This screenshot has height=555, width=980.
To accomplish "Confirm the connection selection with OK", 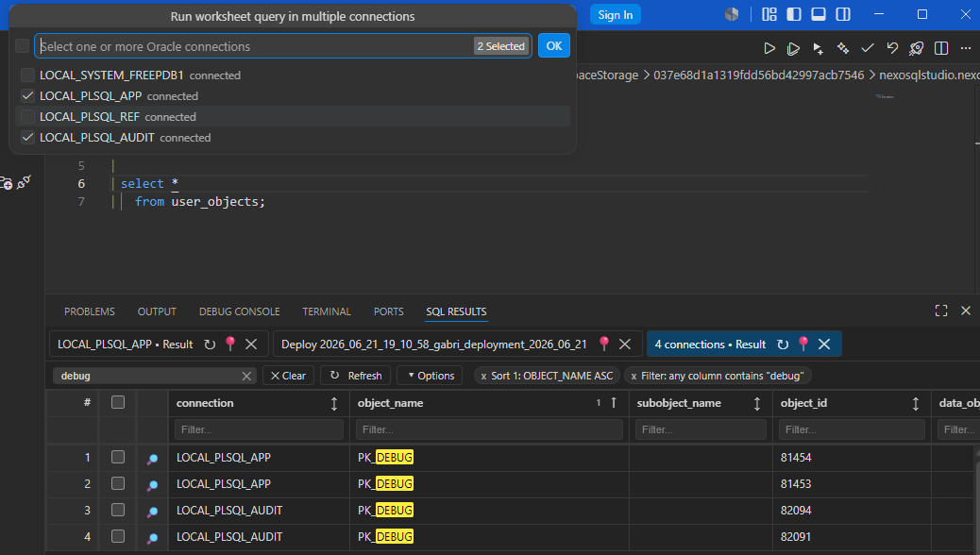I will point(554,45).
